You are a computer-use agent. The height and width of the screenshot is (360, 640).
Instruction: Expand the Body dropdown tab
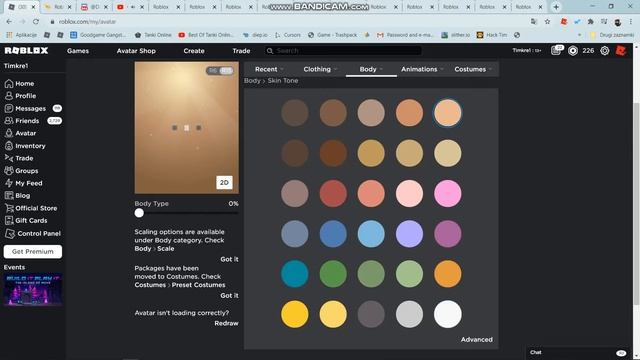pos(371,69)
